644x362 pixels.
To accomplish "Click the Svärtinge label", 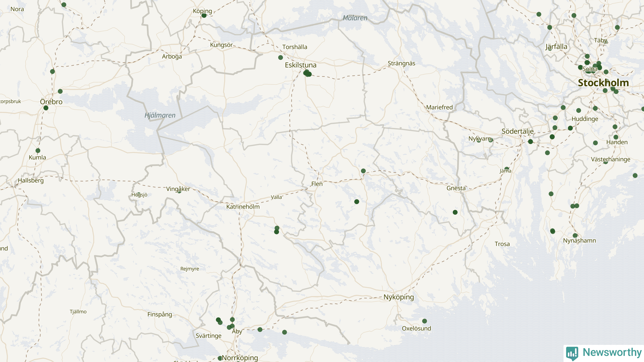I will pyautogui.click(x=209, y=336).
